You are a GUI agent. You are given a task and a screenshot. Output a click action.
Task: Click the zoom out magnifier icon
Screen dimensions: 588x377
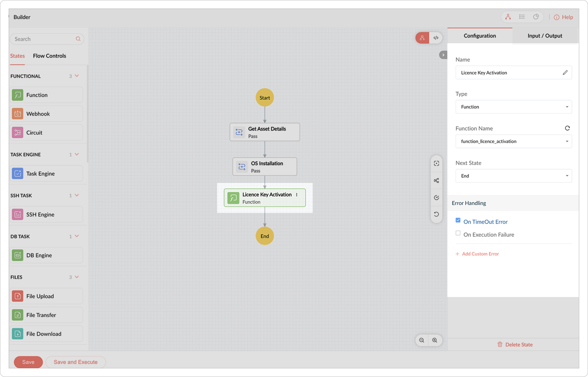tap(422, 340)
